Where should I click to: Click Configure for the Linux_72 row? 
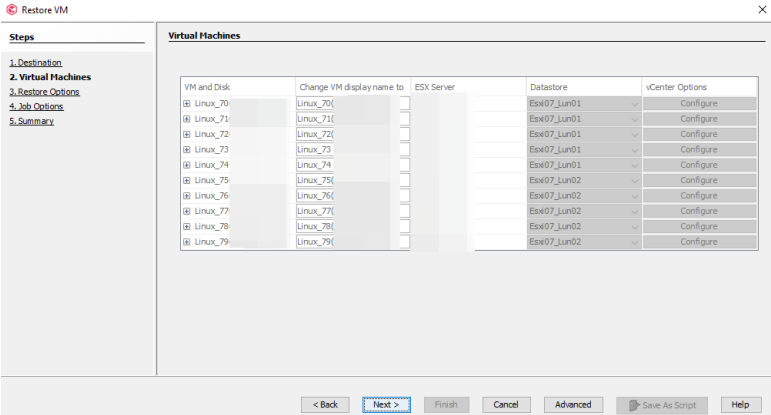pos(699,134)
